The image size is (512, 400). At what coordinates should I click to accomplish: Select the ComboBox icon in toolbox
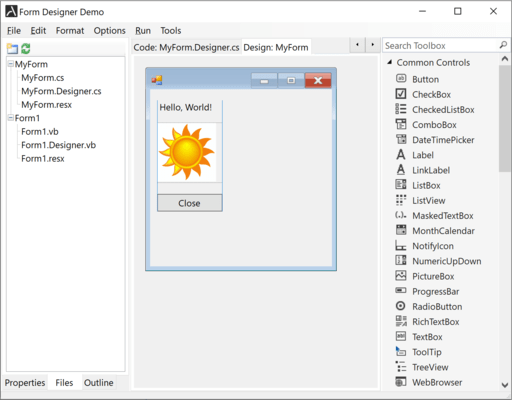[401, 124]
